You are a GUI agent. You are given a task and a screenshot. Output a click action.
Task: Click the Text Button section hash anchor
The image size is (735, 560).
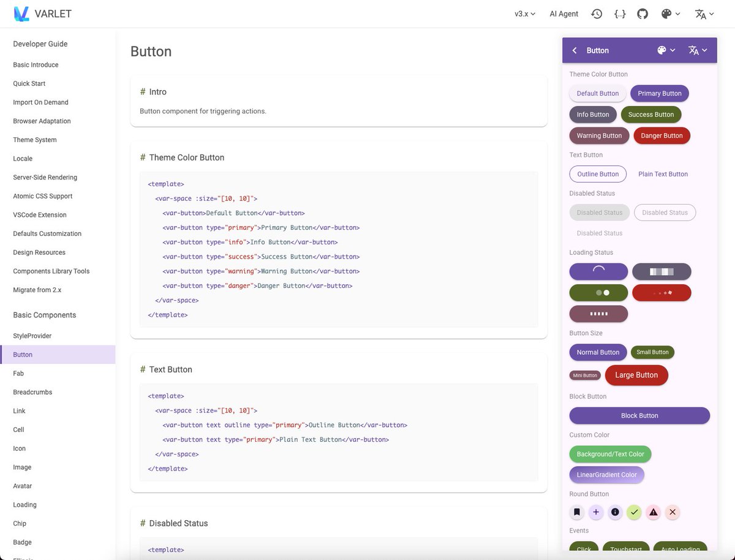tap(143, 369)
